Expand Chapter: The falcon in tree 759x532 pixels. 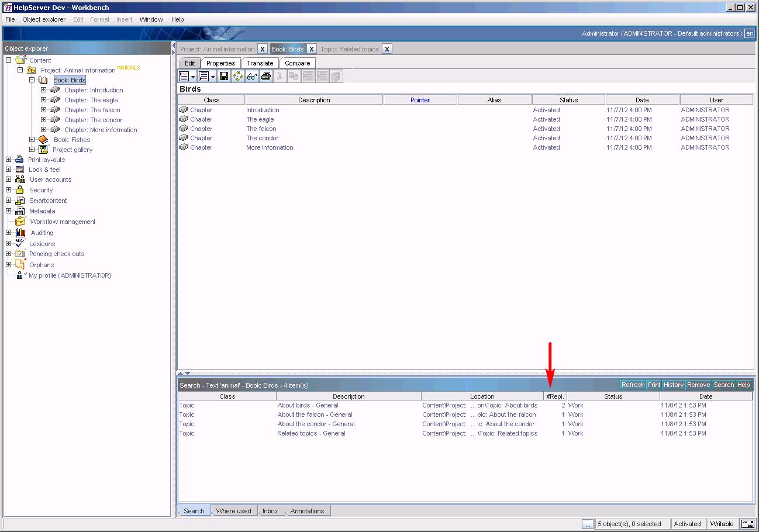click(x=44, y=109)
